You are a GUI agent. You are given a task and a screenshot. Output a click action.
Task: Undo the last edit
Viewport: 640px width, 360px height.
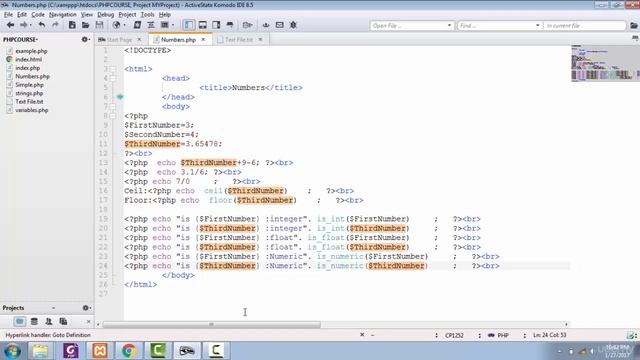tap(42, 25)
